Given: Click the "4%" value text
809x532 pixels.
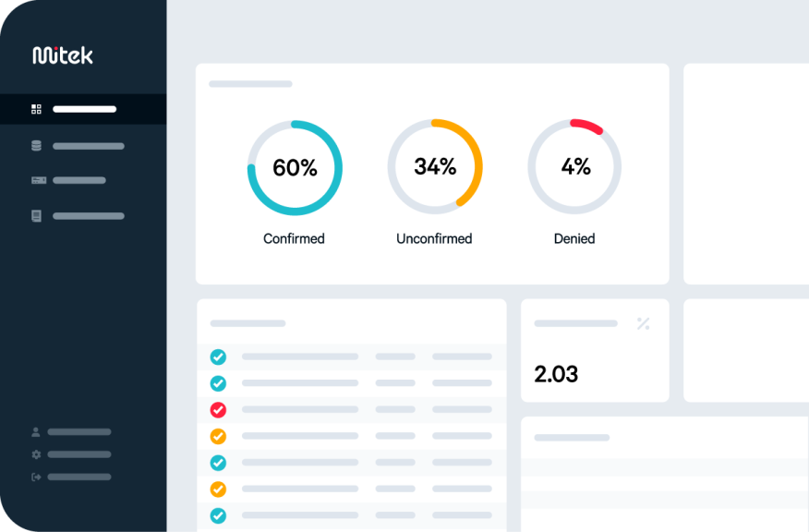Looking at the screenshot, I should point(575,166).
